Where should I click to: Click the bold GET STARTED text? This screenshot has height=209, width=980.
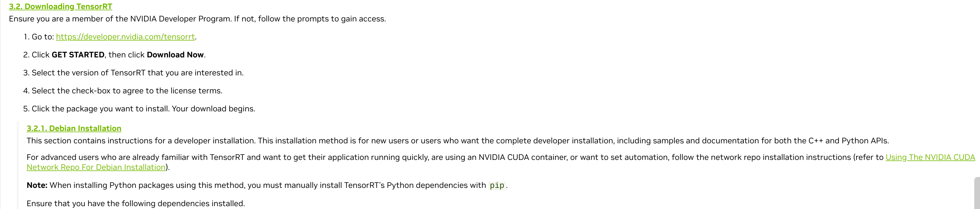[x=78, y=55]
